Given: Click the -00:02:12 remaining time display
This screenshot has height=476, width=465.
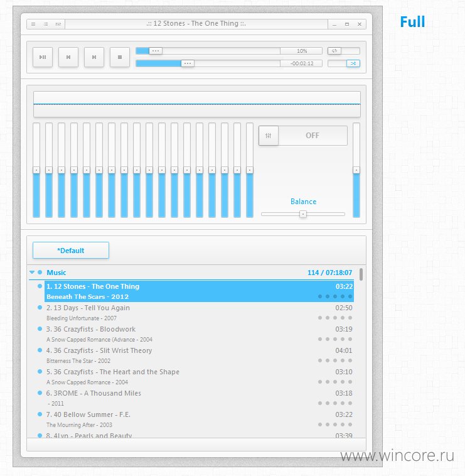Looking at the screenshot, I should pos(301,63).
